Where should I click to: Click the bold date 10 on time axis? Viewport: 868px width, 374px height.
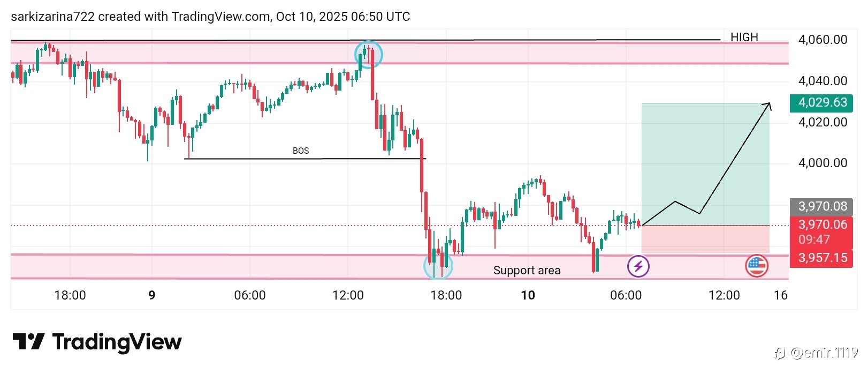(x=528, y=295)
